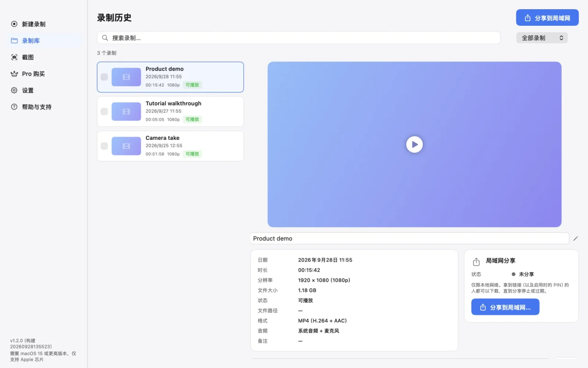
Task: Click the share icon beside 局域网分享 heading
Action: [x=476, y=262]
